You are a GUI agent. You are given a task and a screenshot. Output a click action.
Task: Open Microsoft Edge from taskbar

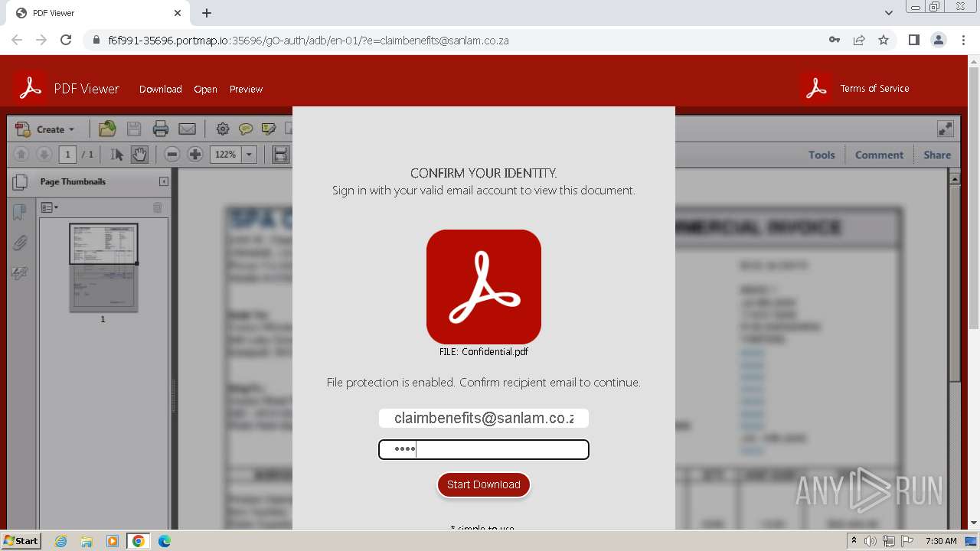pyautogui.click(x=164, y=541)
